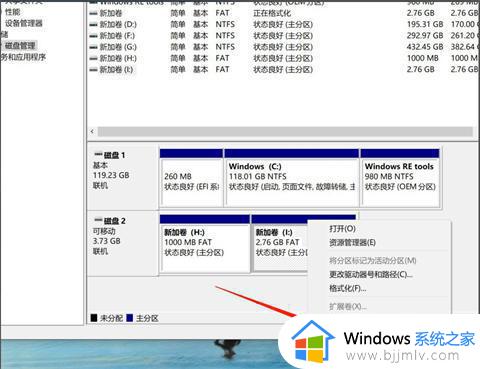Click the volume list horizontal scrollbar track

tap(285, 131)
